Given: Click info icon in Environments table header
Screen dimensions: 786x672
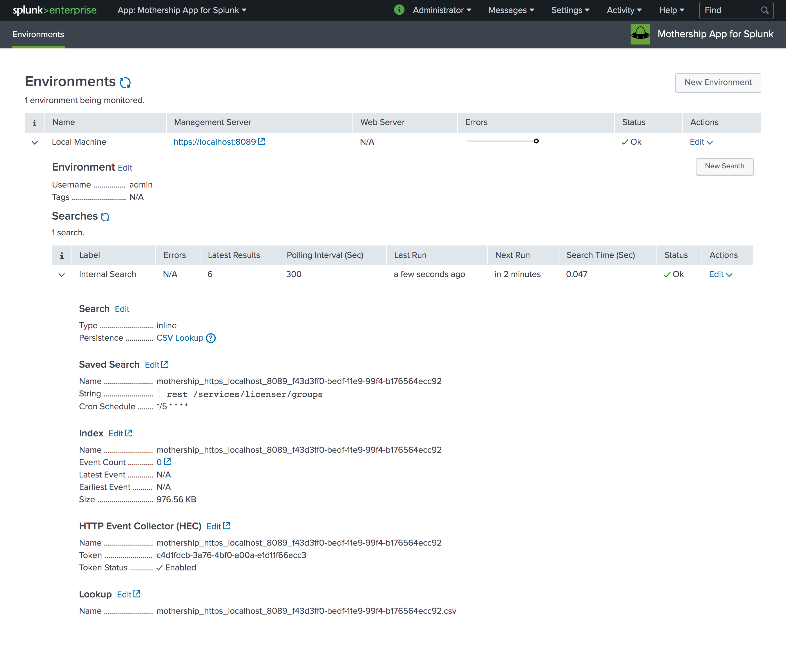Looking at the screenshot, I should 35,123.
